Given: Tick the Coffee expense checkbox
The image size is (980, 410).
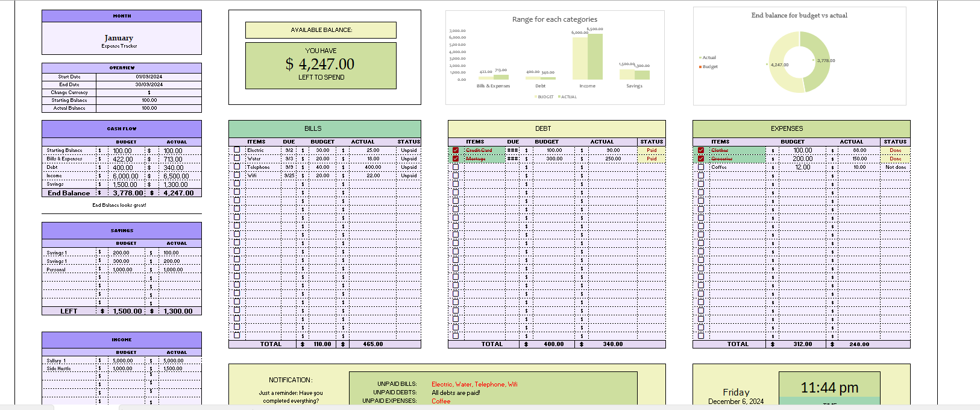Looking at the screenshot, I should (x=701, y=167).
